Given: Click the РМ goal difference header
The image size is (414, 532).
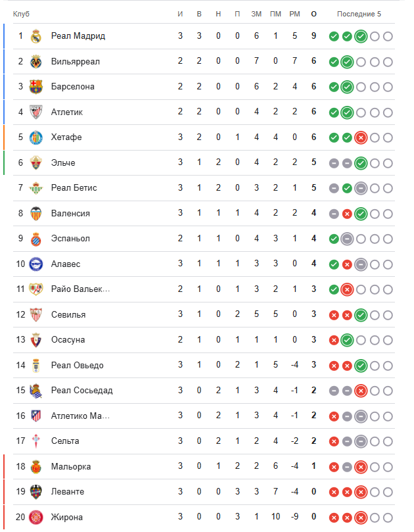Looking at the screenshot, I should 294,14.
